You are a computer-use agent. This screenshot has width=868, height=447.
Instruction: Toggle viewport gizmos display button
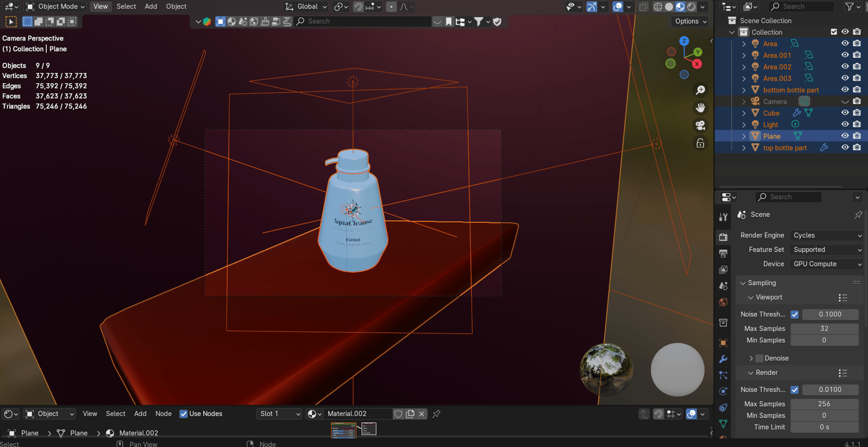point(591,7)
